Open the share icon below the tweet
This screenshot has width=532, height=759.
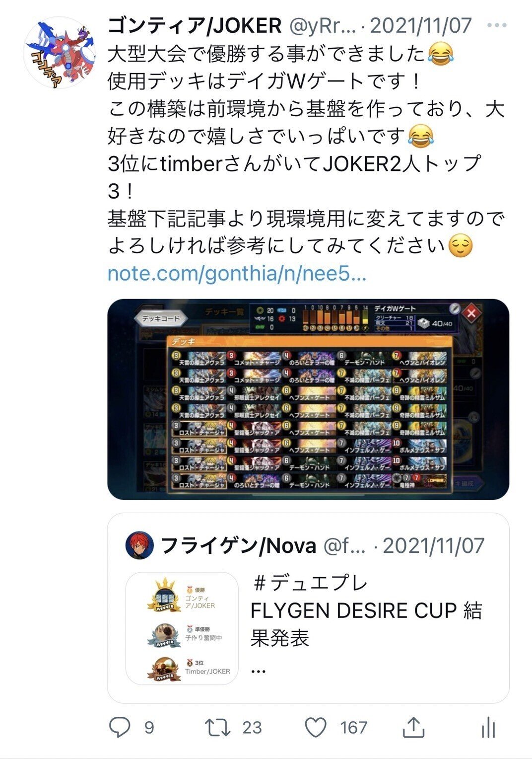(413, 727)
